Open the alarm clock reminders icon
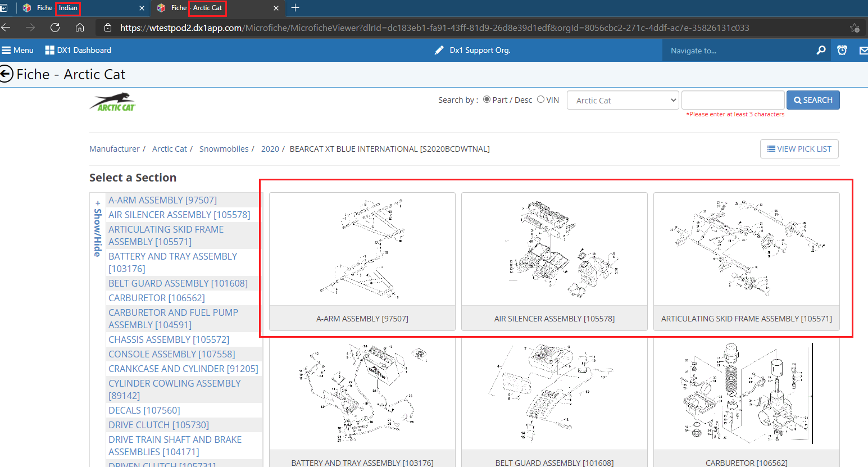 [842, 50]
